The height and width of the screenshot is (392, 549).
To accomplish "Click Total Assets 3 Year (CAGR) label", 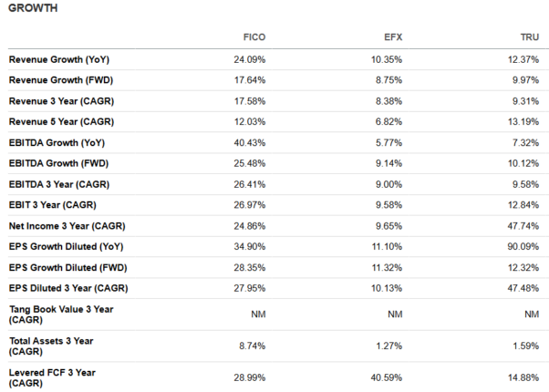I will click(x=51, y=346).
